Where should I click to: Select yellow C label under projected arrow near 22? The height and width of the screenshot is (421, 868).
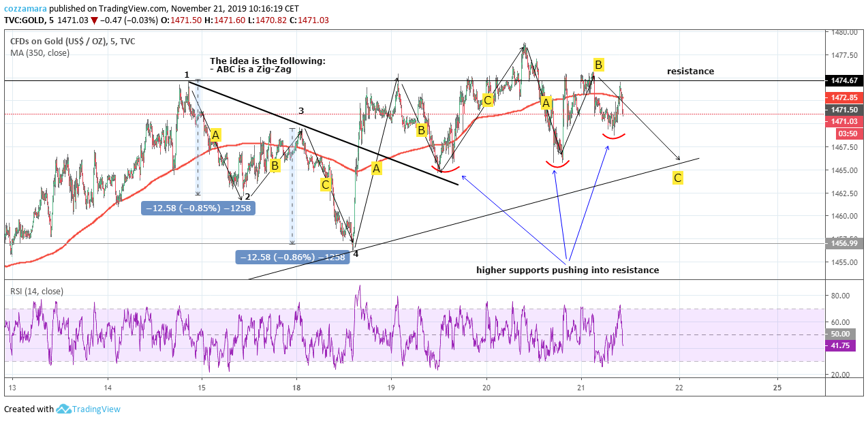pyautogui.click(x=678, y=178)
